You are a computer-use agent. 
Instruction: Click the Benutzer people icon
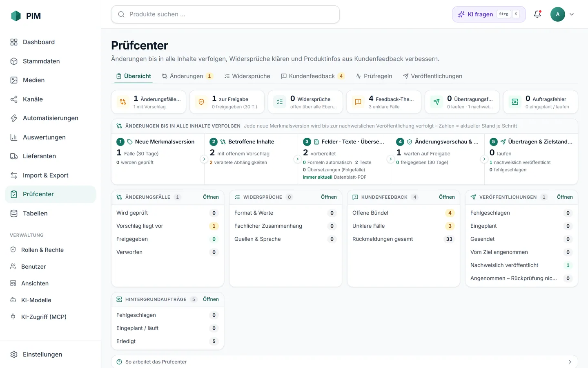13,267
